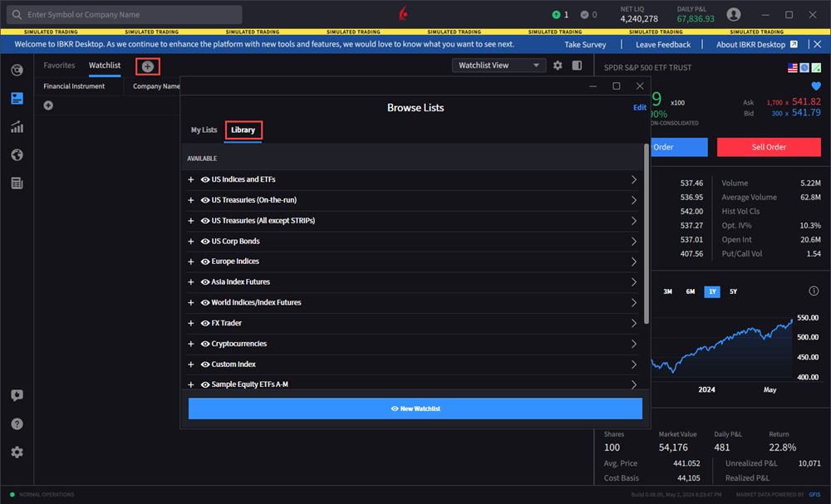Viewport: 831px width, 504px height.
Task: Dismiss the welcome banner with X
Action: 817,45
